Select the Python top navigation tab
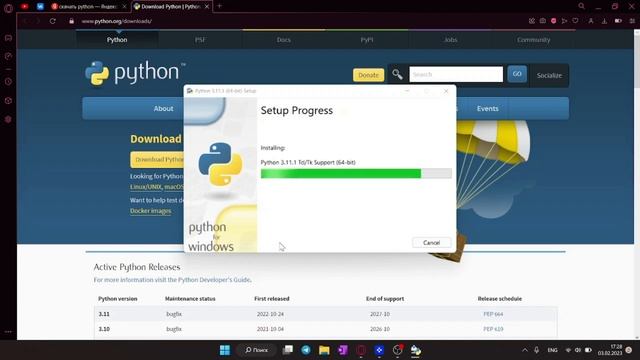The image size is (640, 360). click(x=117, y=40)
